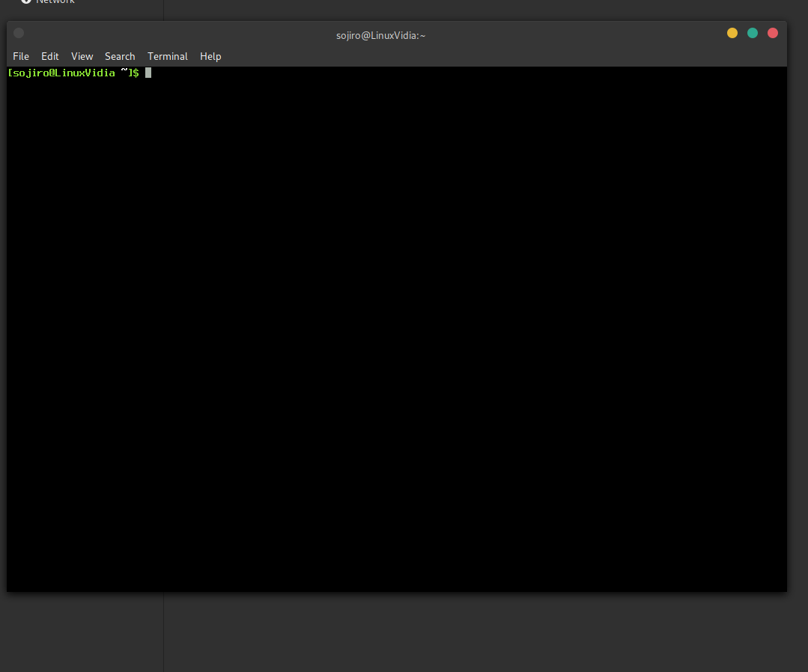Maximize terminal with green button
Image resolution: width=808 pixels, height=672 pixels.
pyautogui.click(x=753, y=33)
